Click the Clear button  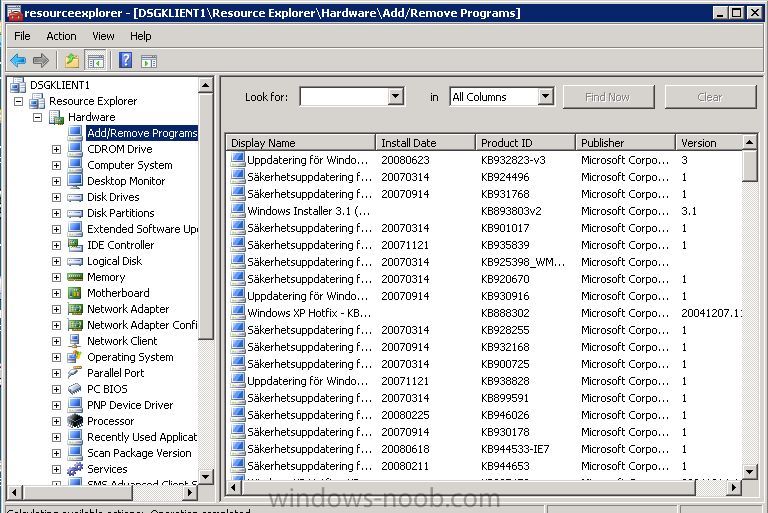710,97
